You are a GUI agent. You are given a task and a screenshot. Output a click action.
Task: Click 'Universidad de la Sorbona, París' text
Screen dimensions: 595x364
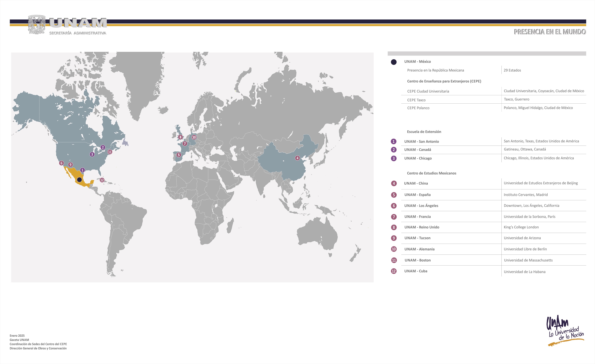(x=530, y=216)
